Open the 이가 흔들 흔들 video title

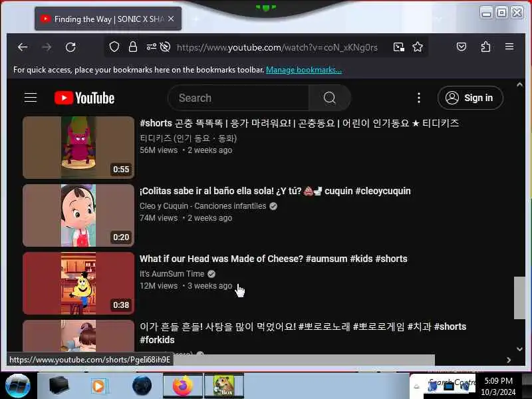[x=303, y=333]
